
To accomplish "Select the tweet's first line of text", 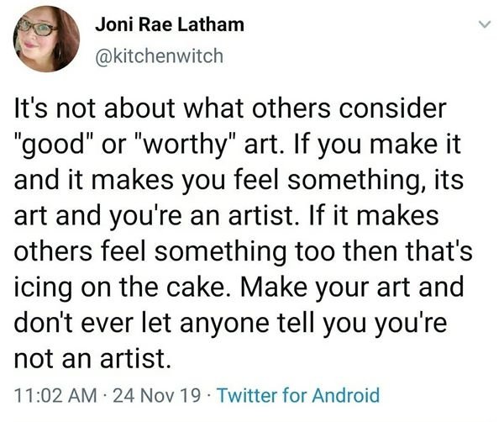I will pyautogui.click(x=230, y=108).
